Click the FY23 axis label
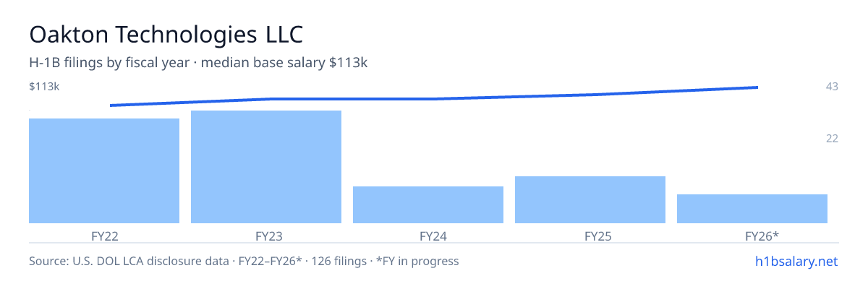 268,236
